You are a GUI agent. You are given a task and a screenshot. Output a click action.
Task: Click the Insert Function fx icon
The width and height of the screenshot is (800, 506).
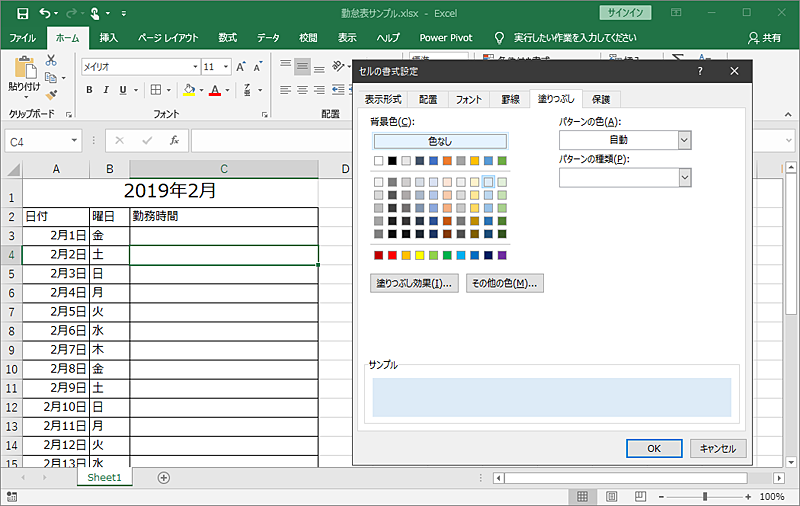tap(174, 141)
